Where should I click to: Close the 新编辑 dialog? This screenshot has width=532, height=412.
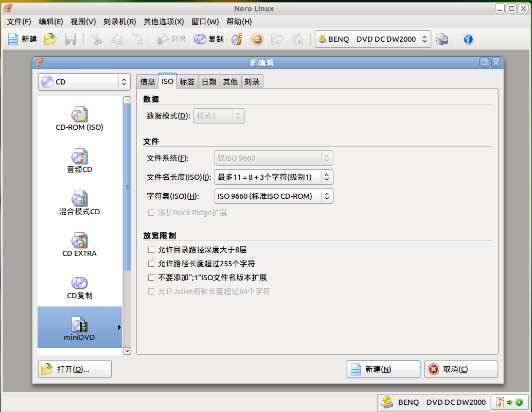(496, 62)
